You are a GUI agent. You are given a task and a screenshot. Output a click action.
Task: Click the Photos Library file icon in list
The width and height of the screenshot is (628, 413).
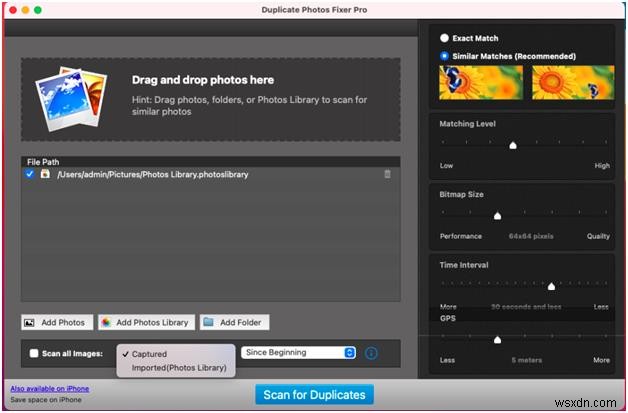(45, 174)
